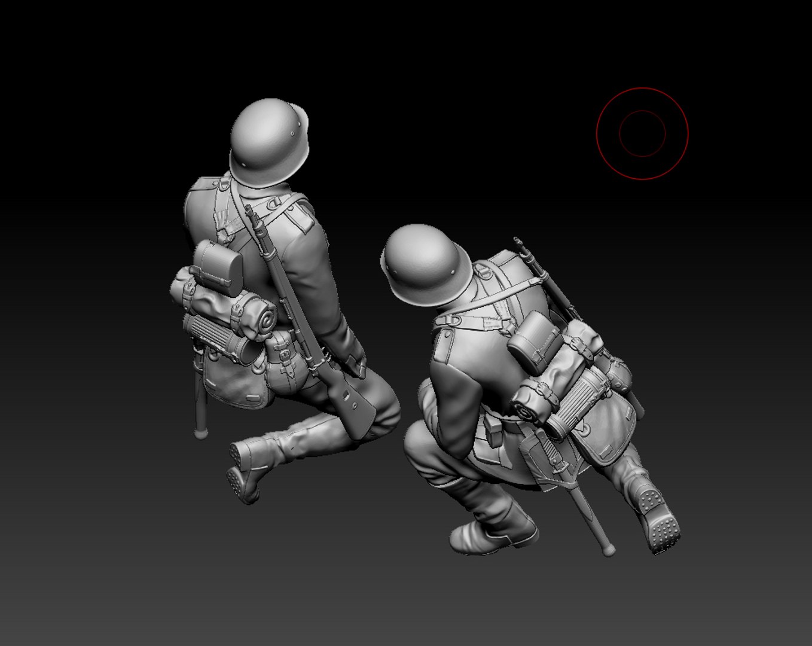This screenshot has width=812, height=646.
Task: Select the right soldier's bread bag
Action: click(x=606, y=428)
